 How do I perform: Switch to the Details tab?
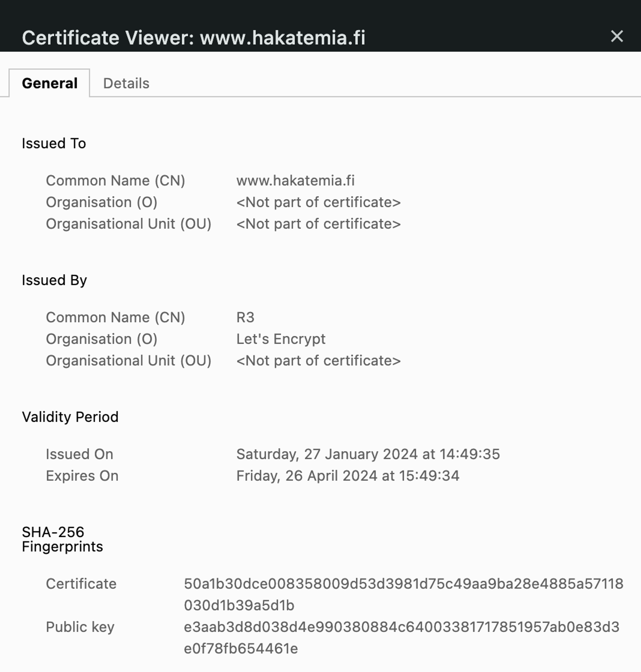click(x=126, y=83)
